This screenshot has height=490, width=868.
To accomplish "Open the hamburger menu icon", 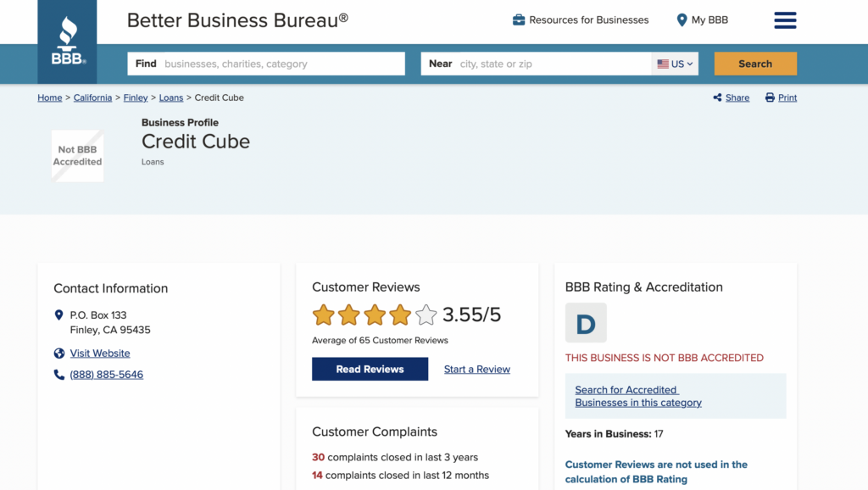I will [x=785, y=20].
